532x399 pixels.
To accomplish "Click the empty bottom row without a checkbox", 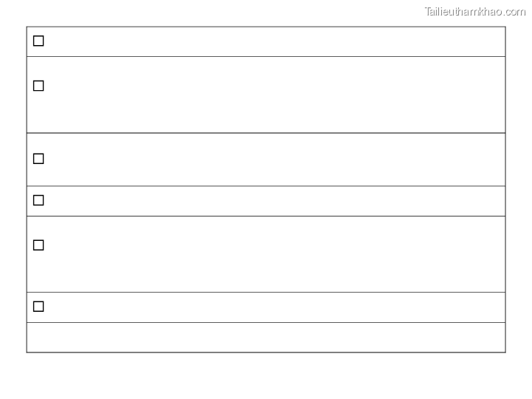I will tap(266, 338).
